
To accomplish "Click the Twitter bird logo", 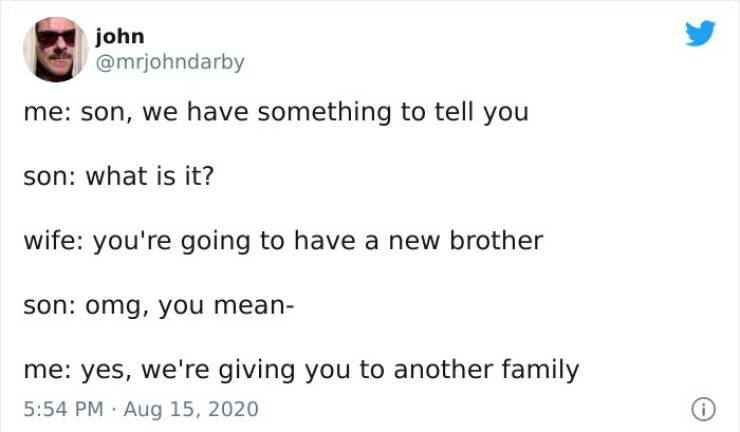I will click(700, 33).
